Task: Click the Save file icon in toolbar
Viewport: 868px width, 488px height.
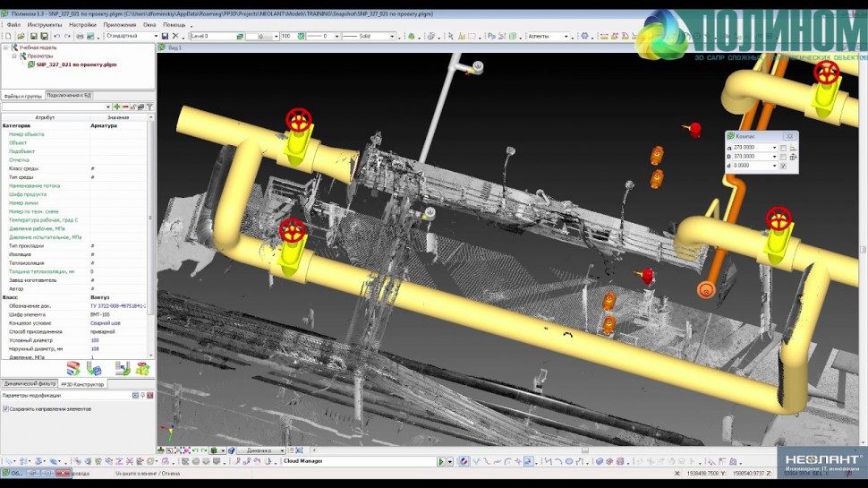Action: point(33,37)
